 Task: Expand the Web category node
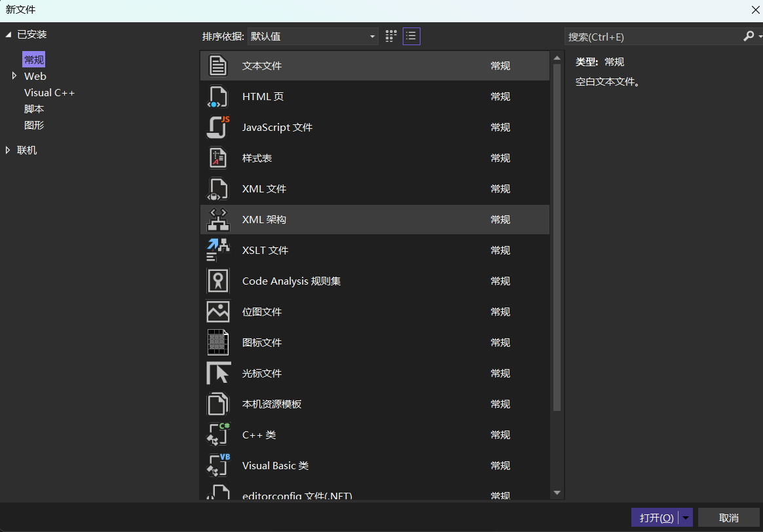14,76
